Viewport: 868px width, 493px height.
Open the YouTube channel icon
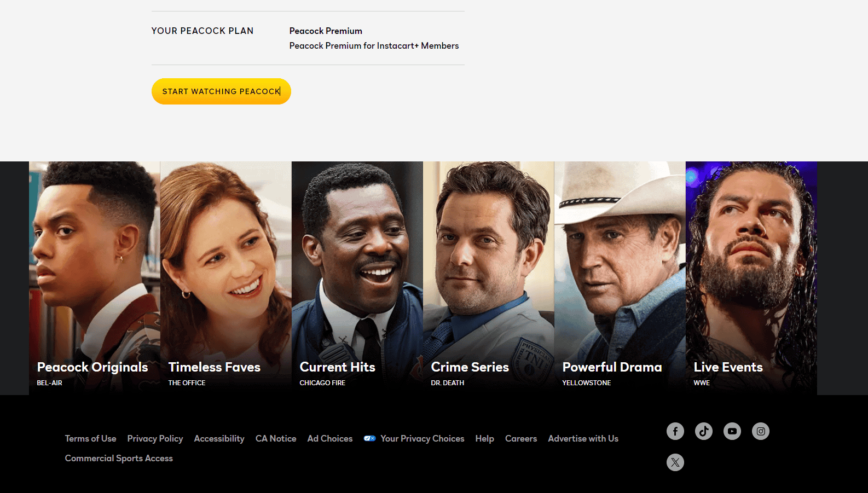[x=732, y=431]
